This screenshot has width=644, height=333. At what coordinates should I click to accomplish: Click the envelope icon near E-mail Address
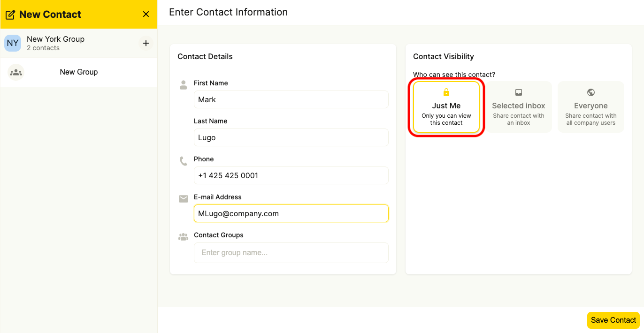(183, 199)
